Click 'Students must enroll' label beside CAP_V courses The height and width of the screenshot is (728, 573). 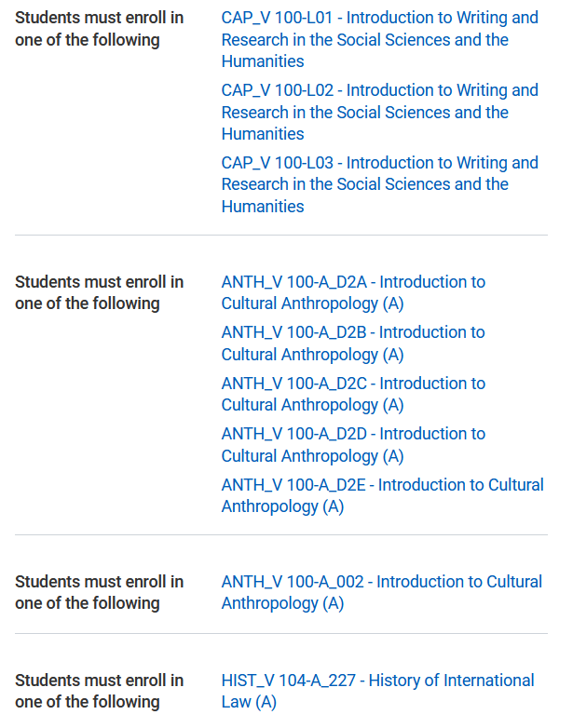[99, 29]
